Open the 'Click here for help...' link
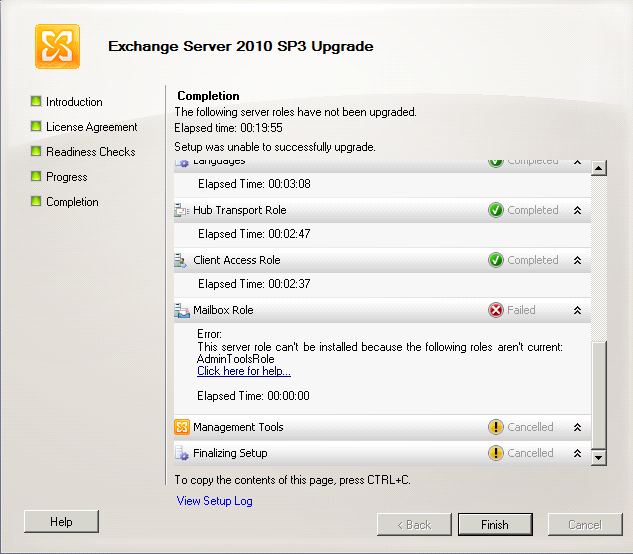Image resolution: width=633 pixels, height=554 pixels. coord(244,371)
